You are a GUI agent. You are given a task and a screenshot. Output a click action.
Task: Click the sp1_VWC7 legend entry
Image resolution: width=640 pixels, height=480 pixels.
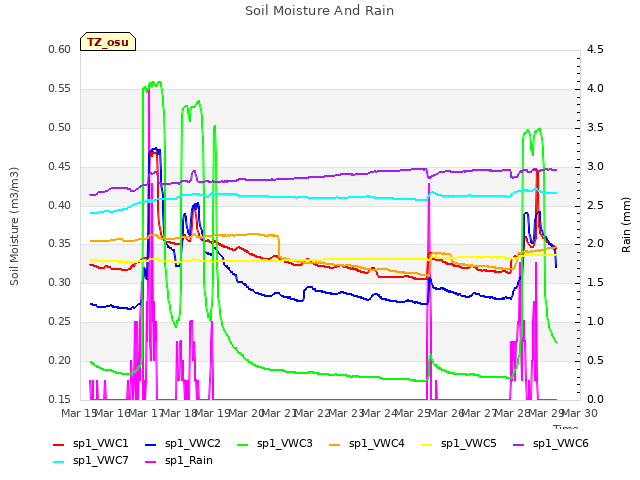click(91, 461)
